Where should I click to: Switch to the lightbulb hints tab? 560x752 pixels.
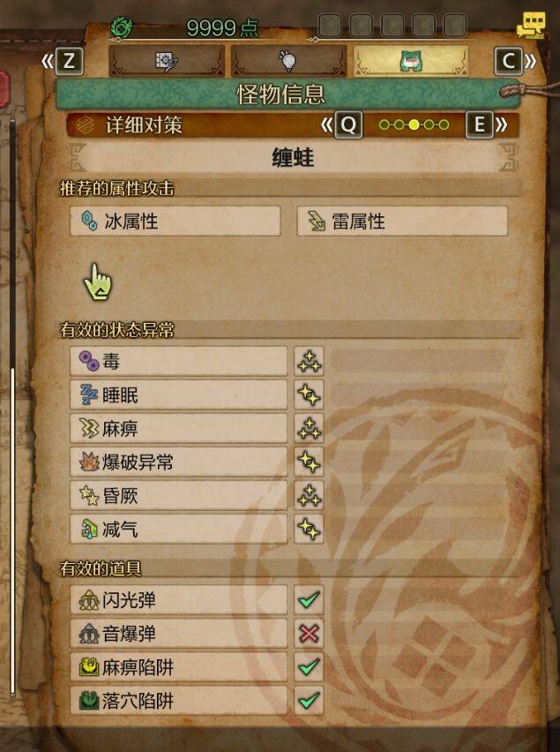tap(289, 61)
